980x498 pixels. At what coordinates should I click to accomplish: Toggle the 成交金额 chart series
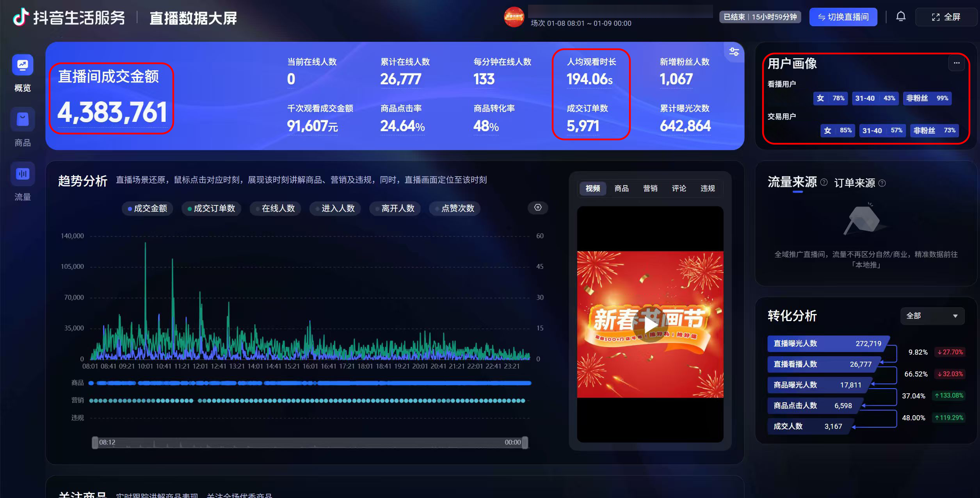coord(148,208)
